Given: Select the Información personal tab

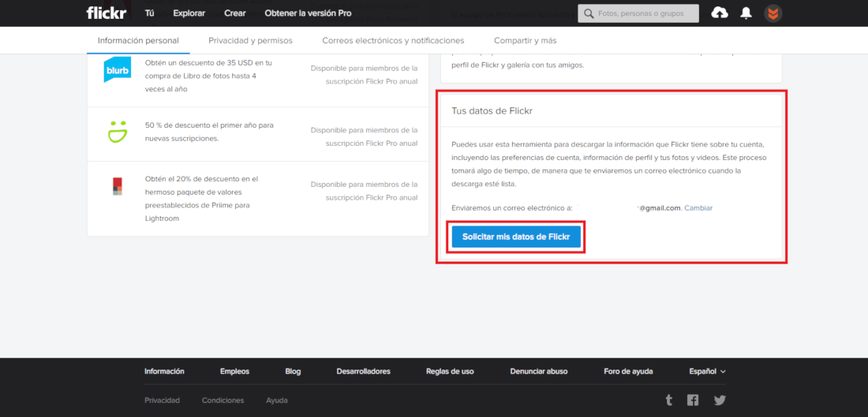Looking at the screenshot, I should pyautogui.click(x=138, y=40).
